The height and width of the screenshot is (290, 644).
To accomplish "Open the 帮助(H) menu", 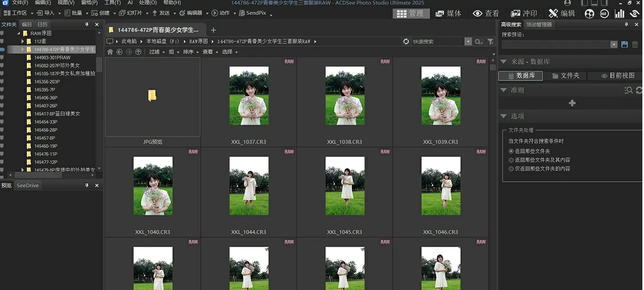I will coord(172,3).
